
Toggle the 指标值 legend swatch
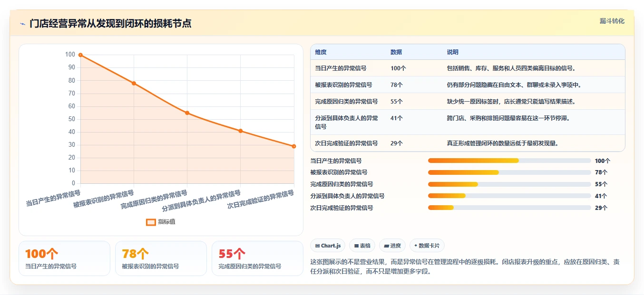[x=151, y=222]
